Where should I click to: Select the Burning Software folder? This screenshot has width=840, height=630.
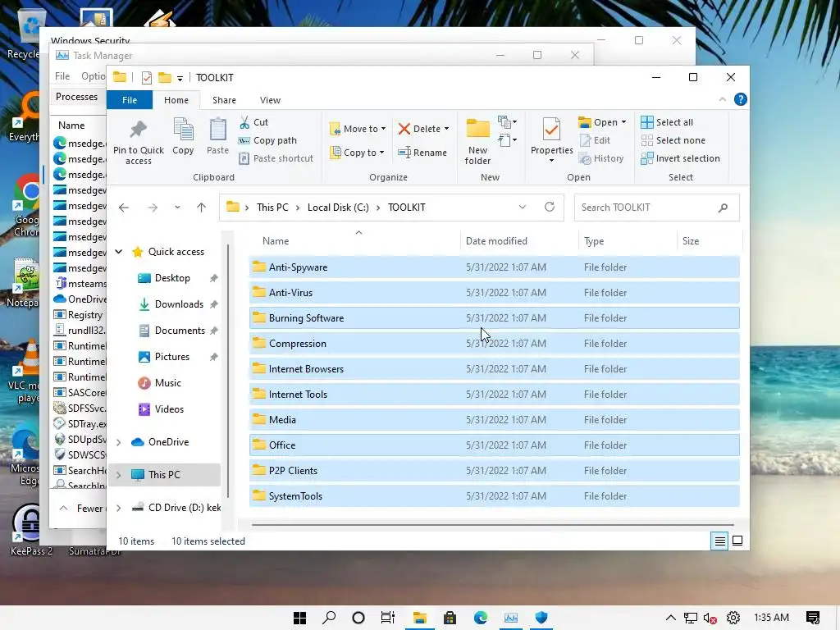pyautogui.click(x=494, y=318)
